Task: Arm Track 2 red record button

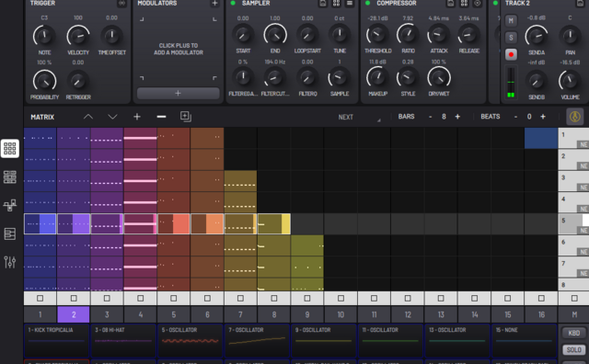Action: tap(511, 54)
